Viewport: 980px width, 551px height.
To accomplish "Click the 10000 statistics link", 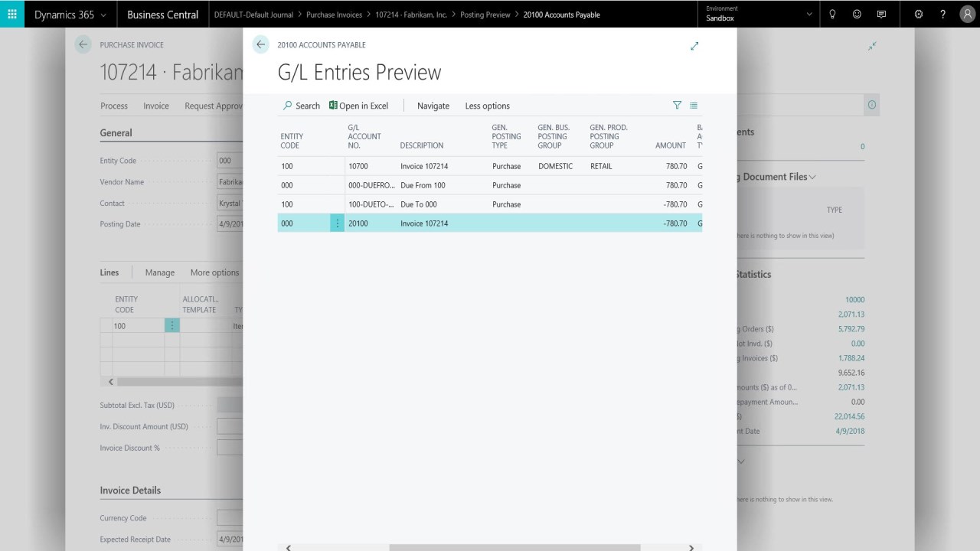I will point(854,300).
